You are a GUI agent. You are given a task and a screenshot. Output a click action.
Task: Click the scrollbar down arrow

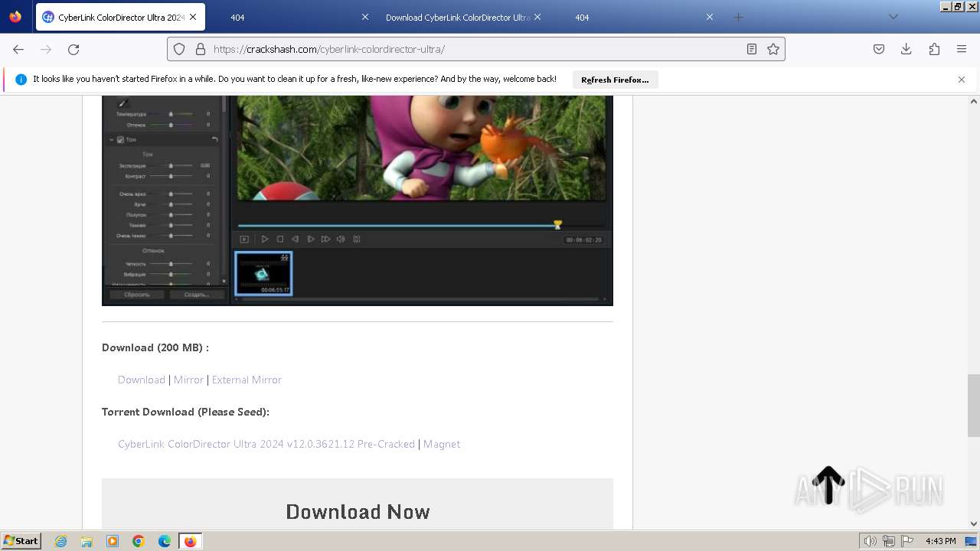(x=974, y=524)
